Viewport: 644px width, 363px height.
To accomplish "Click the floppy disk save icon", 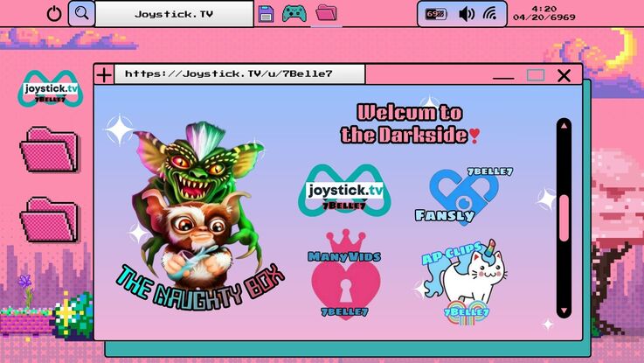I will click(x=267, y=14).
